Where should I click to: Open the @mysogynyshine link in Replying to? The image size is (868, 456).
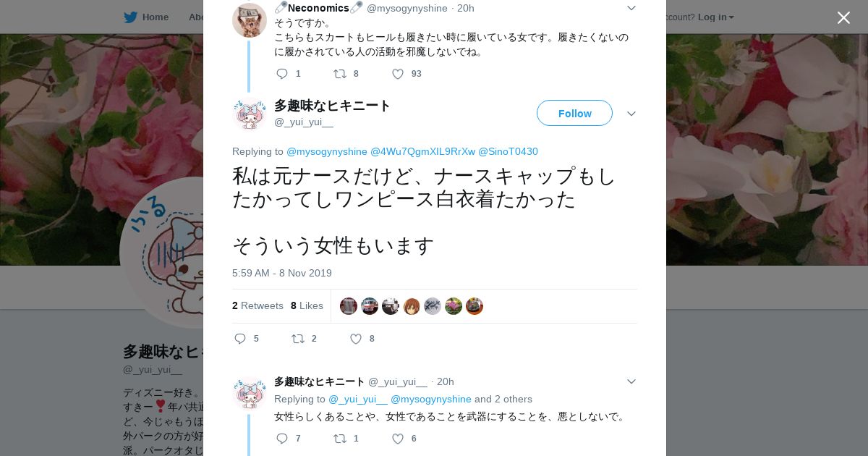[x=327, y=151]
